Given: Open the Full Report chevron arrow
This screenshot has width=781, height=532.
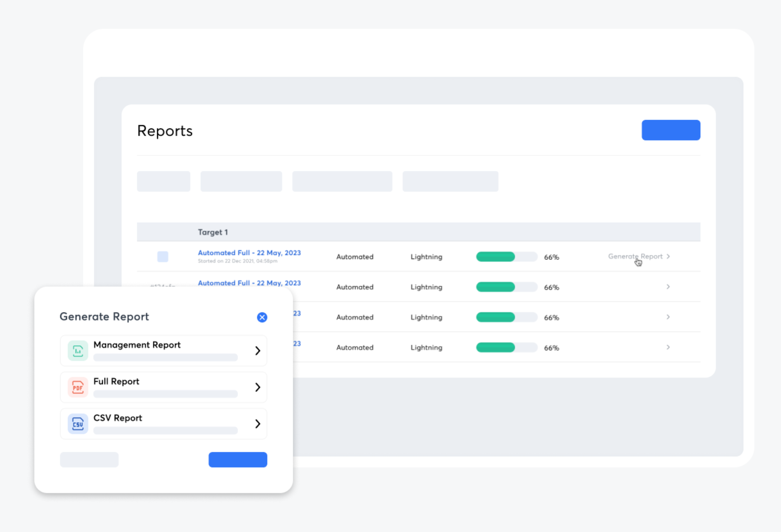Looking at the screenshot, I should point(258,387).
